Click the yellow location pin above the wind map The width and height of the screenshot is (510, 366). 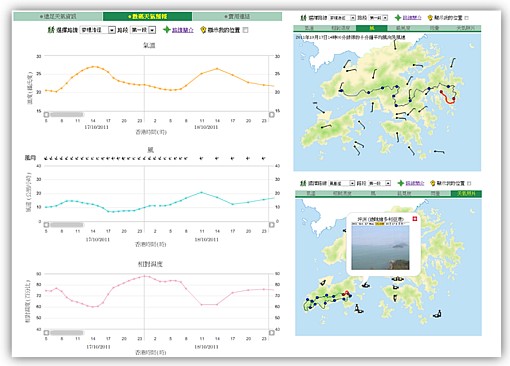click(x=430, y=18)
